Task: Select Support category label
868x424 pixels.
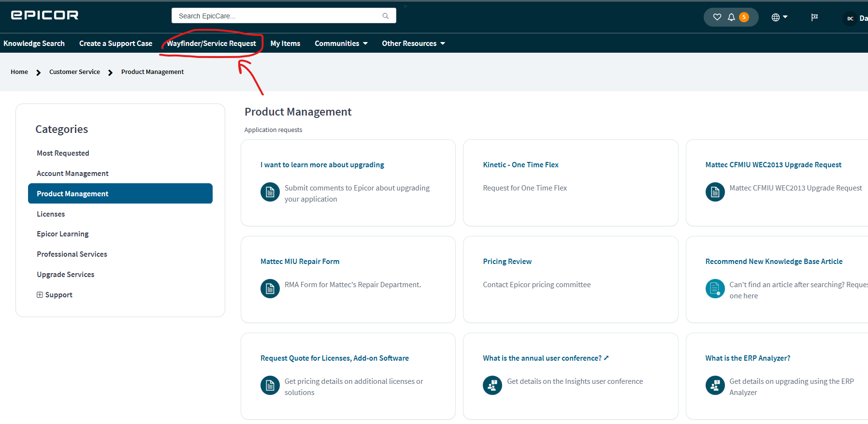Action: tap(59, 294)
